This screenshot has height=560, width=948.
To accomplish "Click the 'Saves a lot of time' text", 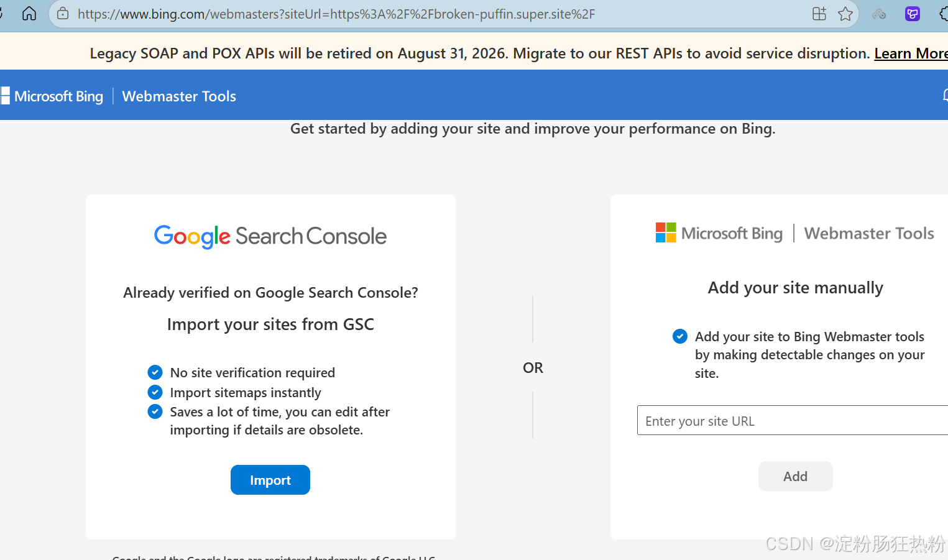I will click(x=280, y=421).
